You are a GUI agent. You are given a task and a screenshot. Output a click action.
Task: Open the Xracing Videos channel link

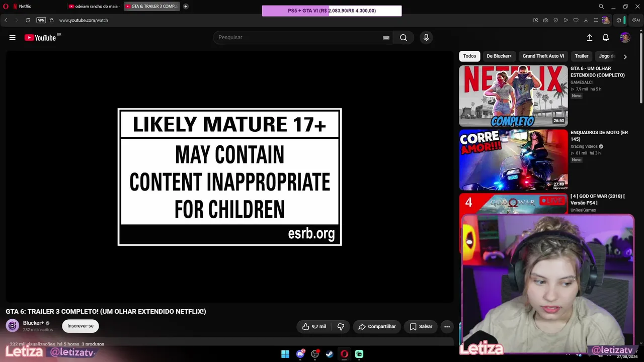pos(584,146)
